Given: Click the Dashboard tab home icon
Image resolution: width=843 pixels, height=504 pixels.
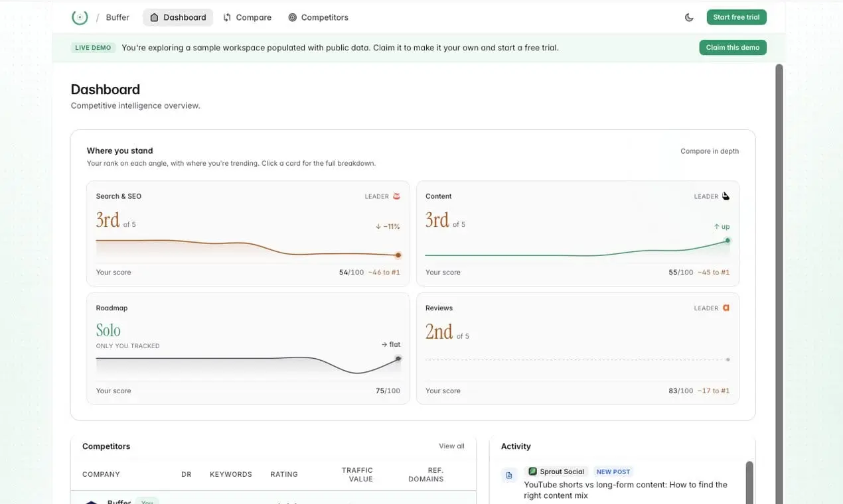Looking at the screenshot, I should point(154,17).
